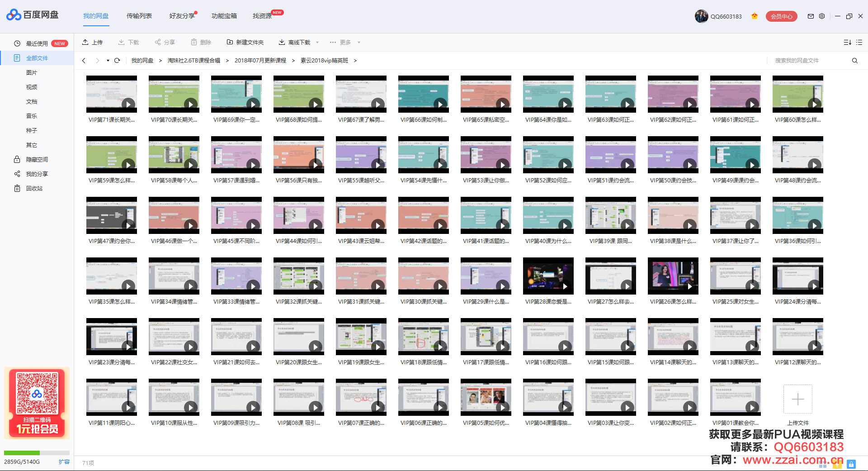The image size is (868, 471).
Task: Click the search magnifier icon
Action: (x=854, y=60)
